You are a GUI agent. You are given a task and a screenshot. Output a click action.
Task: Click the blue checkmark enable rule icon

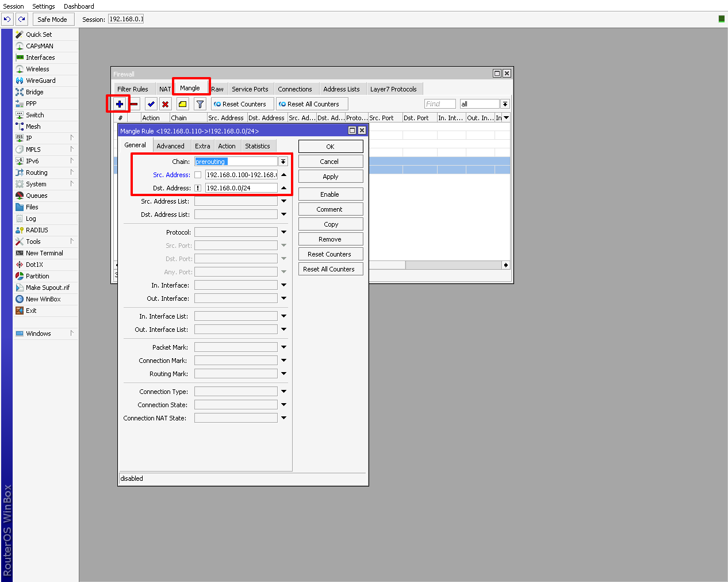151,104
